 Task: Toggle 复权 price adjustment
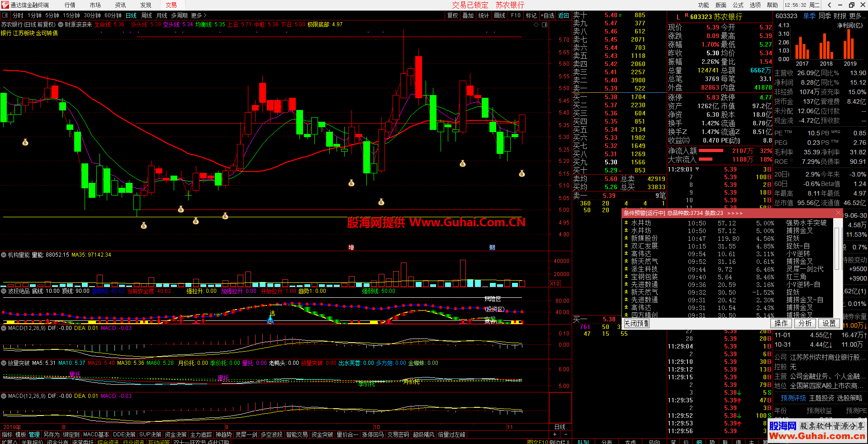[x=452, y=15]
